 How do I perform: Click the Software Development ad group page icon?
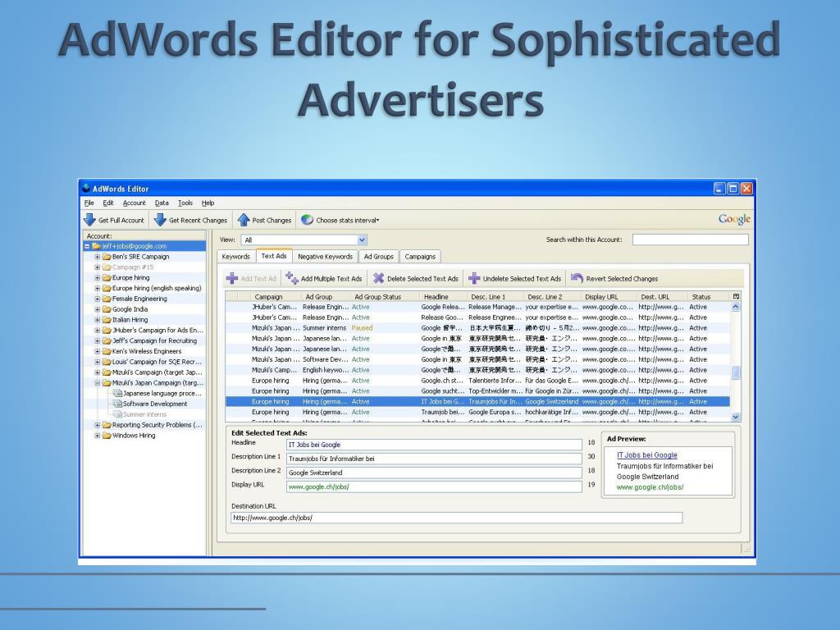117,404
